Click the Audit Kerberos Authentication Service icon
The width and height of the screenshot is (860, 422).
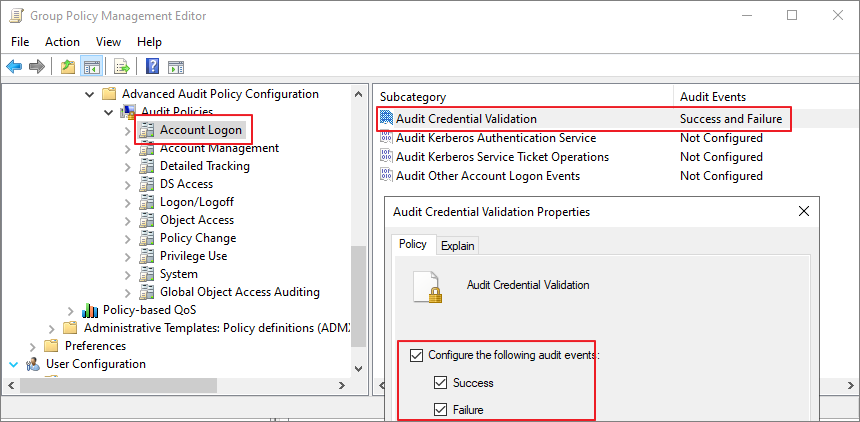(x=386, y=137)
